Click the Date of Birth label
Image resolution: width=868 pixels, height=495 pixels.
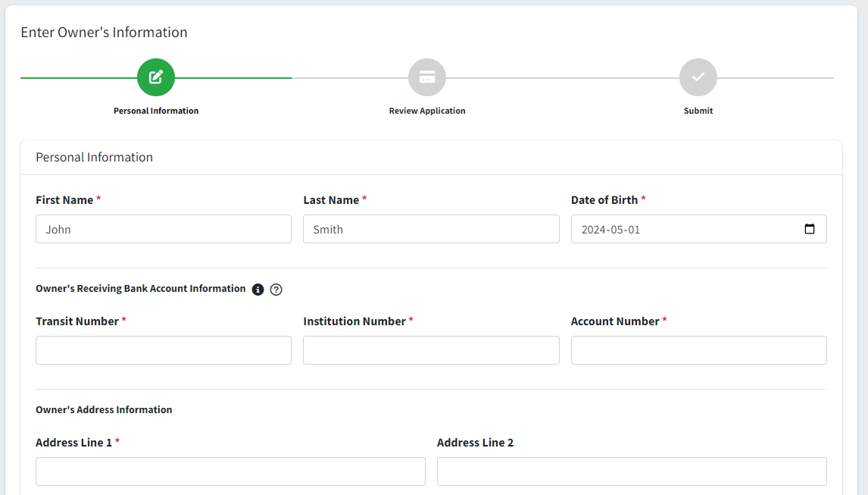[604, 200]
